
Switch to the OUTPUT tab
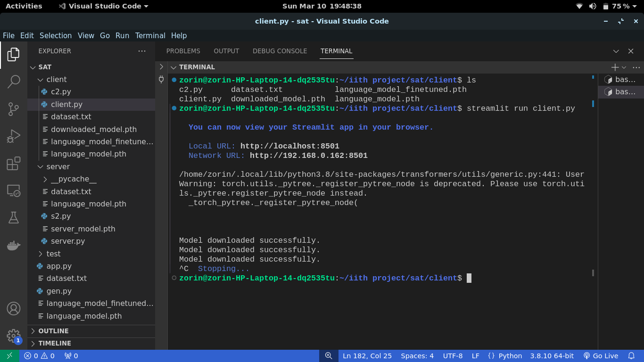pyautogui.click(x=226, y=51)
